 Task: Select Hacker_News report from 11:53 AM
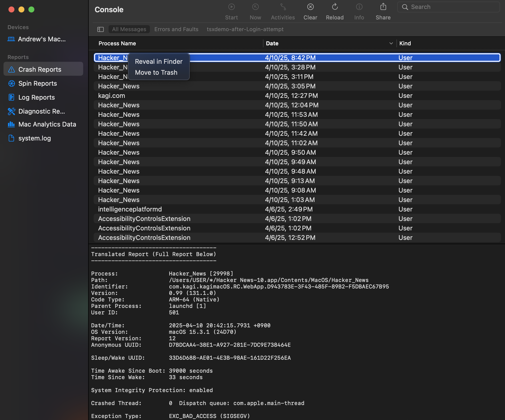(297, 115)
